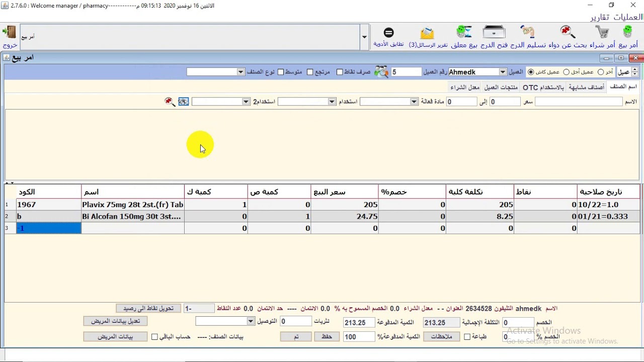This screenshot has height=362, width=644.
Task: Click the highlighted -1 code cell in row 3
Action: pyautogui.click(x=49, y=228)
